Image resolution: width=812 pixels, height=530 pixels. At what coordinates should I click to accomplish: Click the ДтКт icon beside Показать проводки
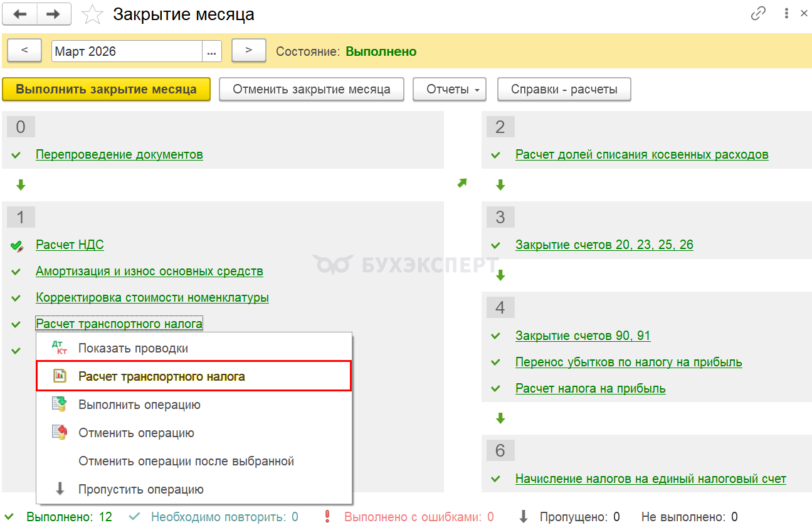pos(60,348)
